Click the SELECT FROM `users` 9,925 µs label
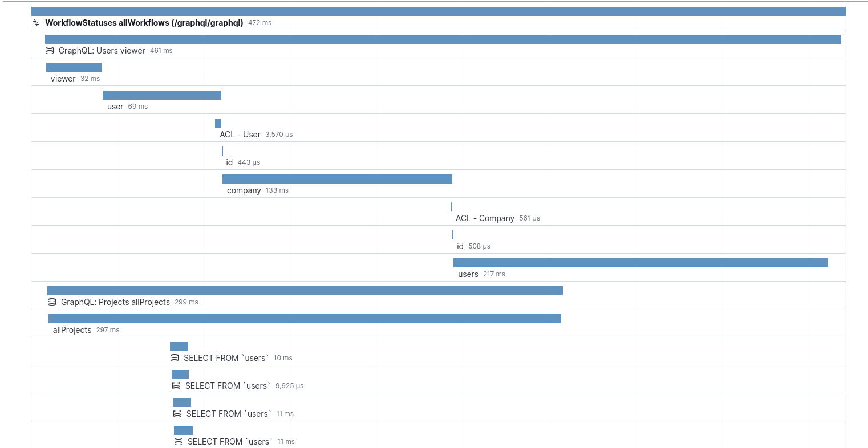 tap(228, 386)
